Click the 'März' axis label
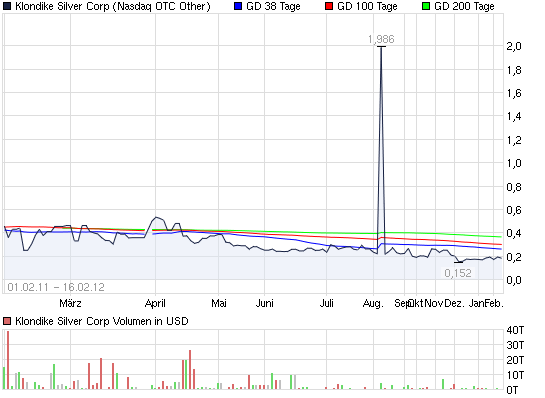545x398 pixels. (x=70, y=303)
